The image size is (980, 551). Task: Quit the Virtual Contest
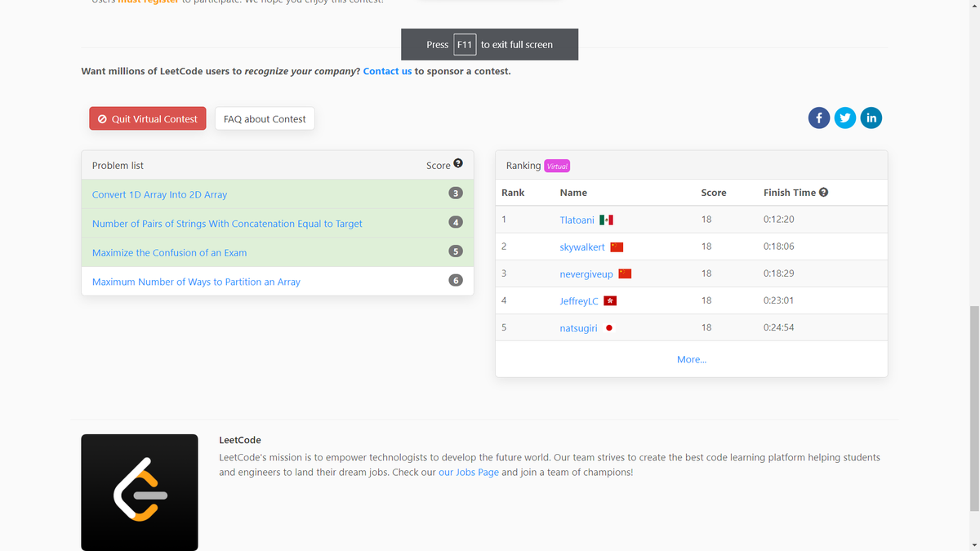148,118
